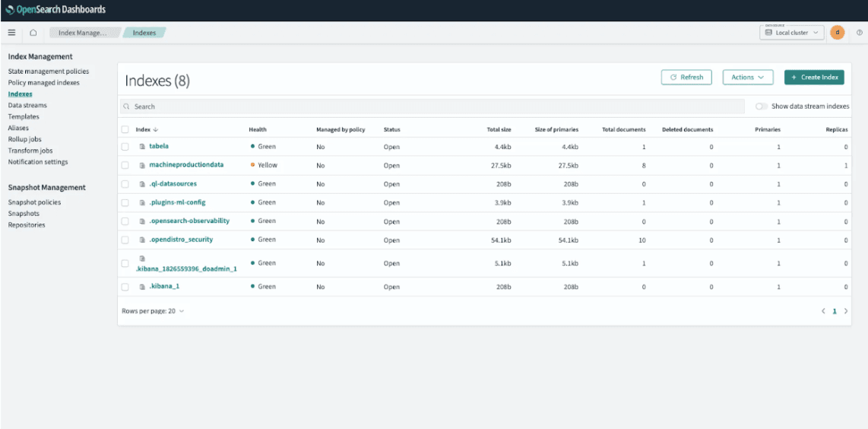868x429 pixels.
Task: Select the machineproductiondata row checkbox
Action: pos(125,165)
